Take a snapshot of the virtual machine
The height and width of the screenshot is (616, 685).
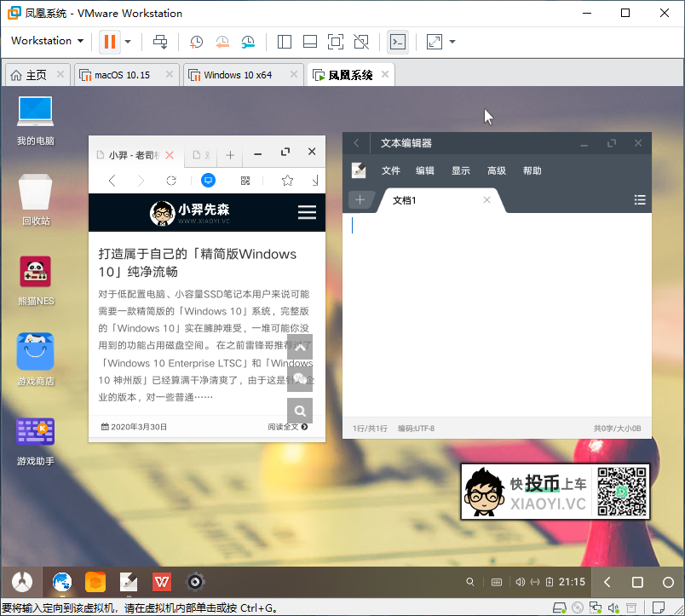(196, 41)
